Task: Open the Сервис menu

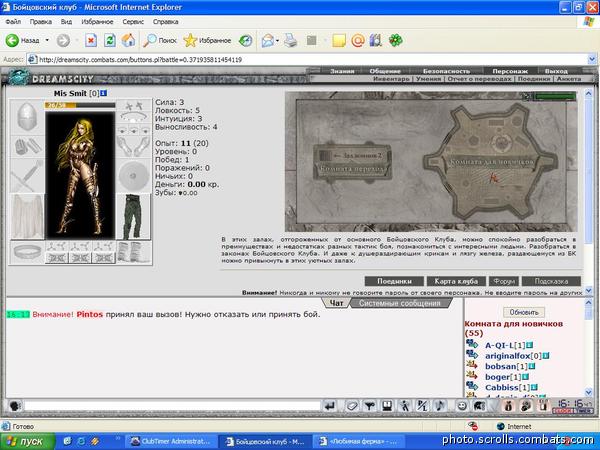Action: click(133, 22)
